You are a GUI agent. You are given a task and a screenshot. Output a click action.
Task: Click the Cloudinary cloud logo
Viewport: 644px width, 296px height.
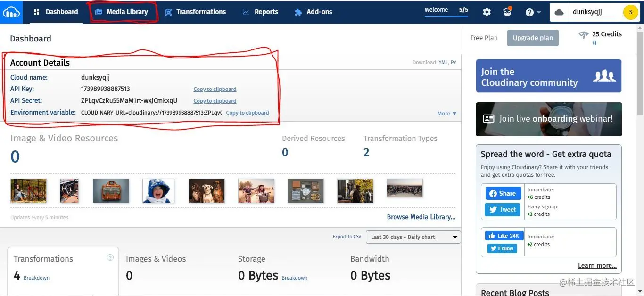click(x=11, y=12)
